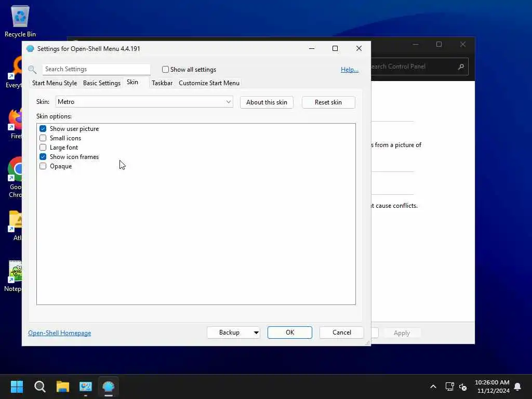Click About this skin button

[267, 102]
